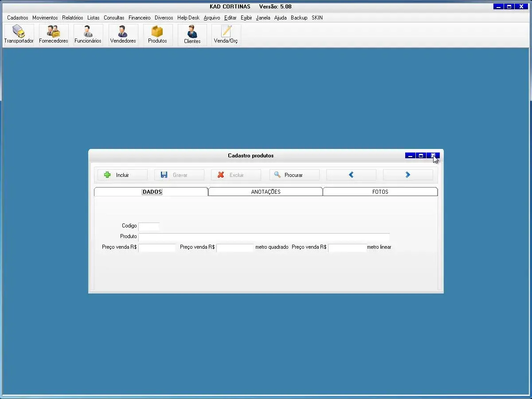Click the Funcionários toolbar icon
Image resolution: width=532 pixels, height=399 pixels.
[88, 35]
